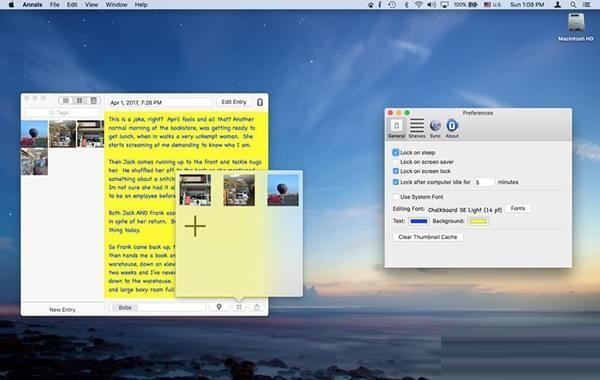
Task: Open the share icon at entry bottom
Action: tap(257, 307)
